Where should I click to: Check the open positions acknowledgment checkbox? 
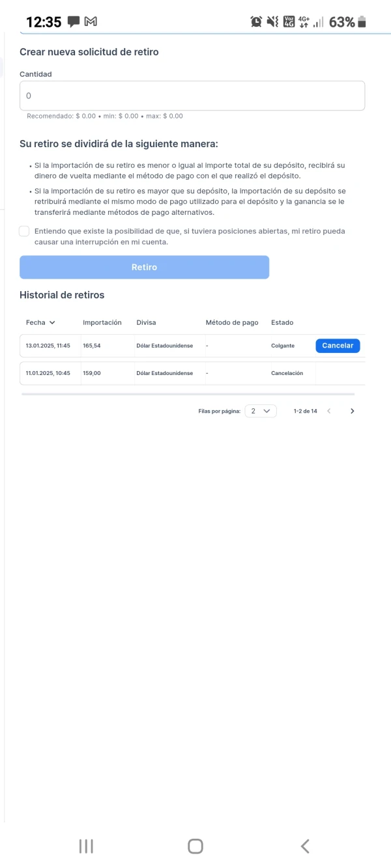coord(24,231)
